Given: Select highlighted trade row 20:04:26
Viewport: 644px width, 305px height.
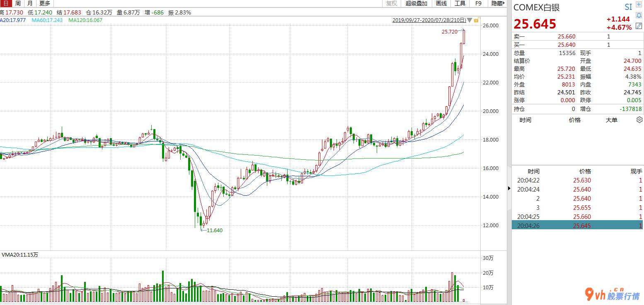Looking at the screenshot, I should pos(578,226).
